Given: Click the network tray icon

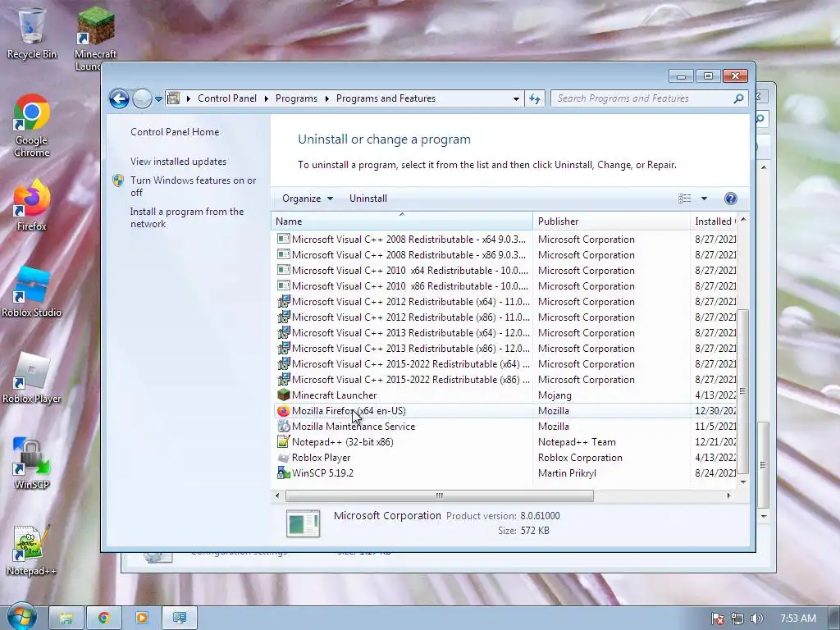Looking at the screenshot, I should click(737, 619).
